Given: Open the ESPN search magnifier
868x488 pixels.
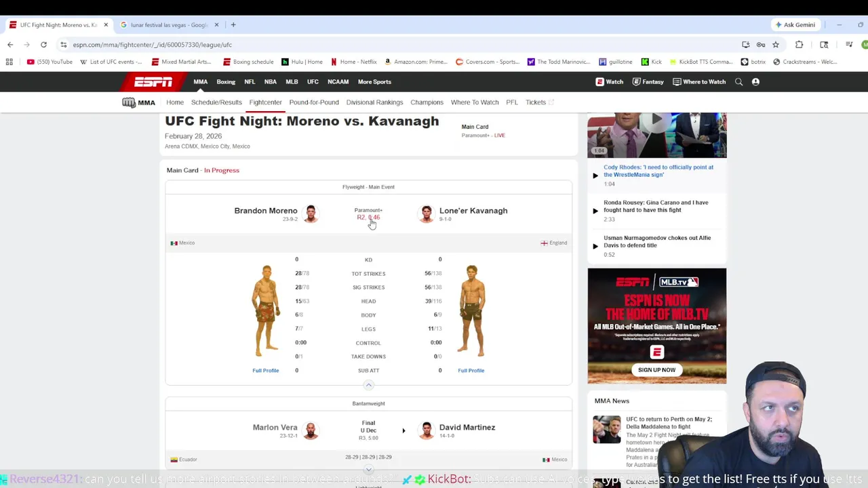Looking at the screenshot, I should click(738, 82).
